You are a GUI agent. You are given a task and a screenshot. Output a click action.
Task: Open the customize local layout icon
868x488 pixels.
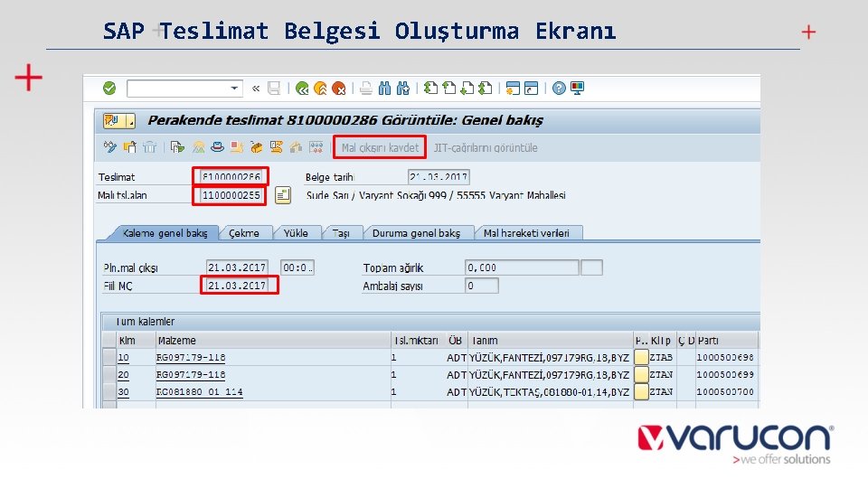point(578,88)
